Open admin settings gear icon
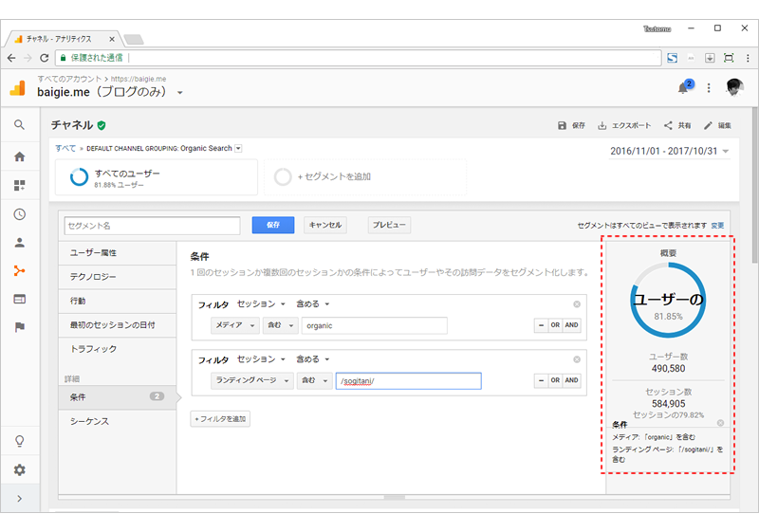 point(19,469)
